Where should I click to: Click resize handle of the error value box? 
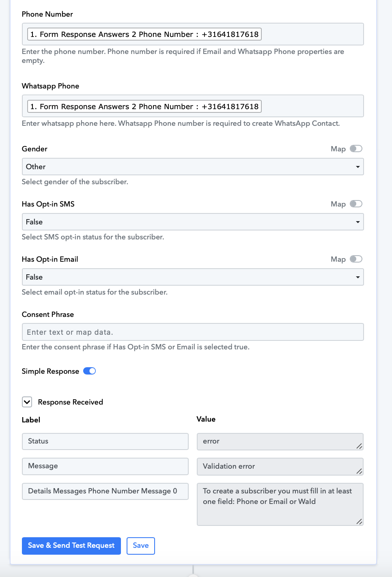[x=359, y=446]
